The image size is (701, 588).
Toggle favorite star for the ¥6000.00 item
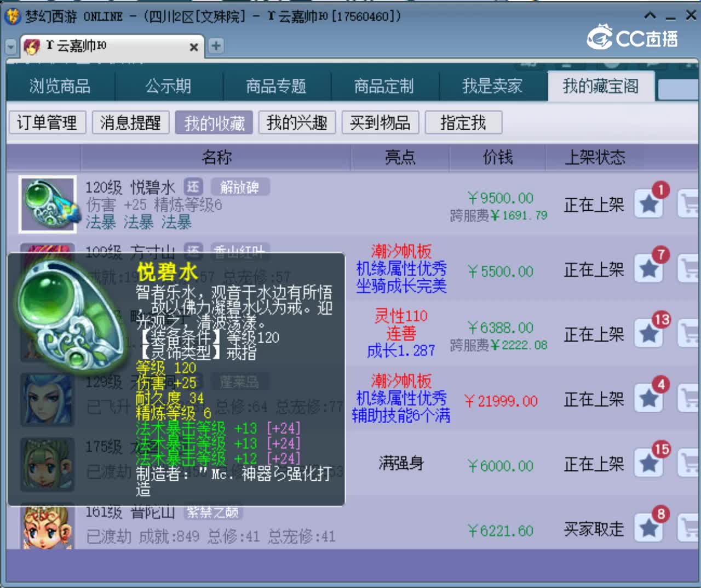tap(649, 463)
